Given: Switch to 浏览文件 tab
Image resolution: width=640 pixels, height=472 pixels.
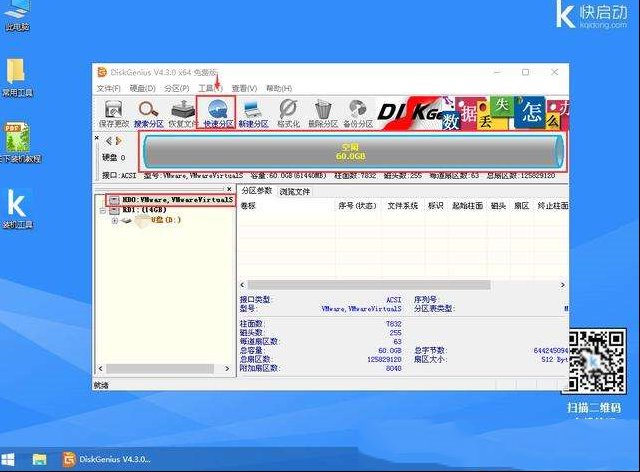Looking at the screenshot, I should coord(295,191).
